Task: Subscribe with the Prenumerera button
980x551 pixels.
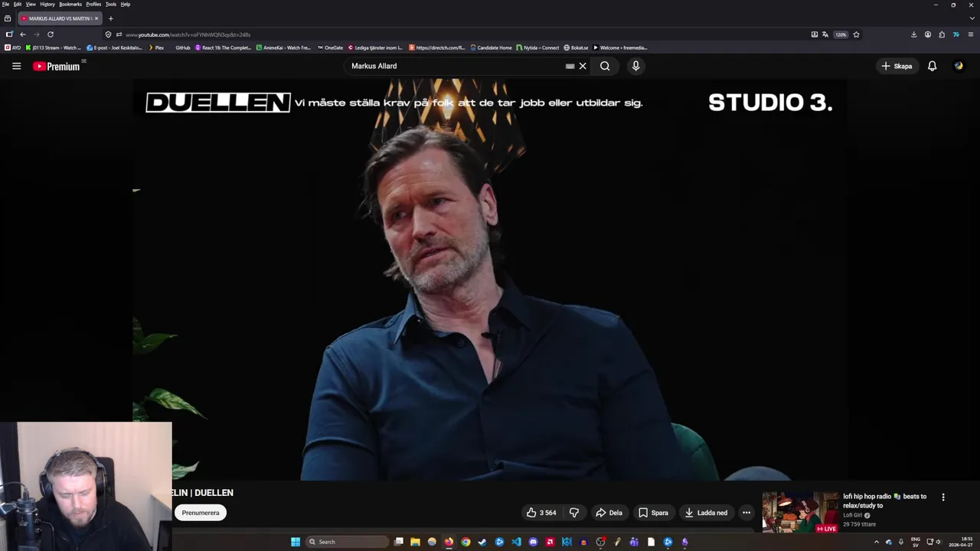Action: click(x=201, y=513)
